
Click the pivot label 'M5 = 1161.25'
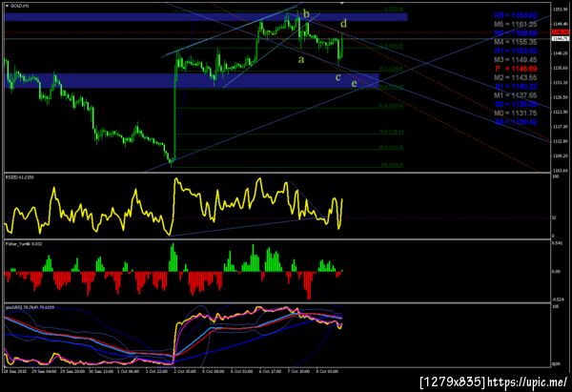[x=515, y=24]
